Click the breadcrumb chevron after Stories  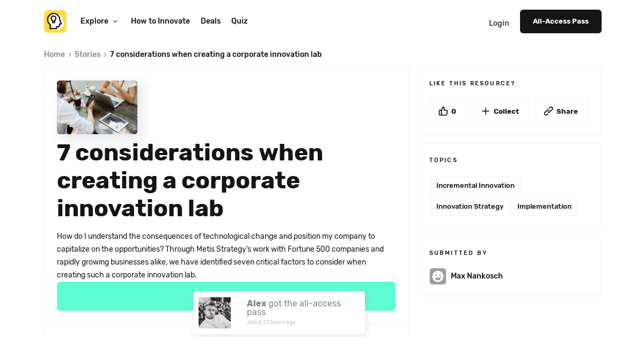point(105,54)
